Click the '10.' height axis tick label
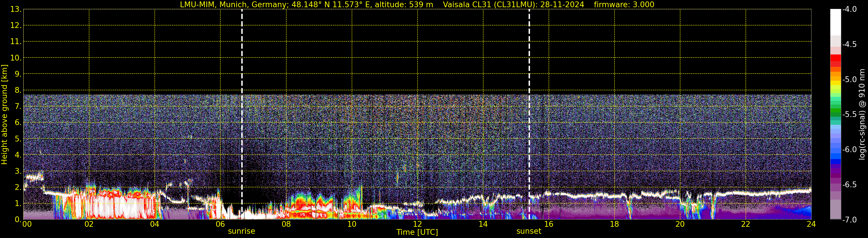The height and width of the screenshot is (238, 868). coord(16,58)
